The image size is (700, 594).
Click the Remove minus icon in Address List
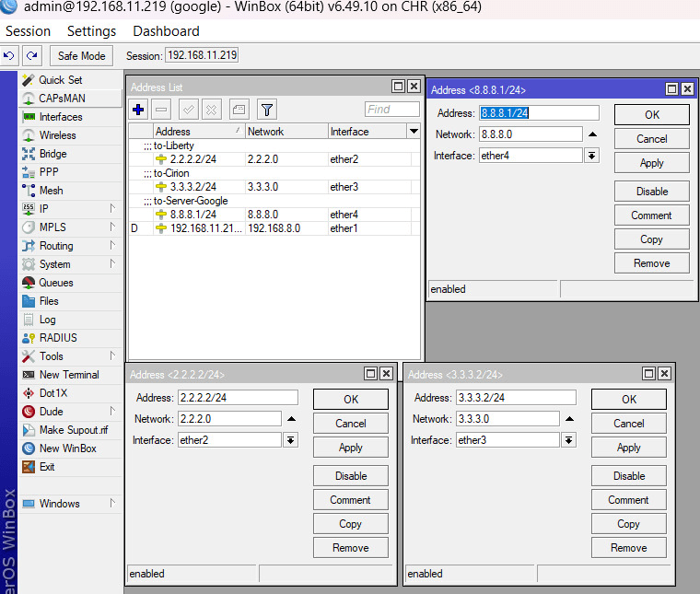(x=161, y=110)
